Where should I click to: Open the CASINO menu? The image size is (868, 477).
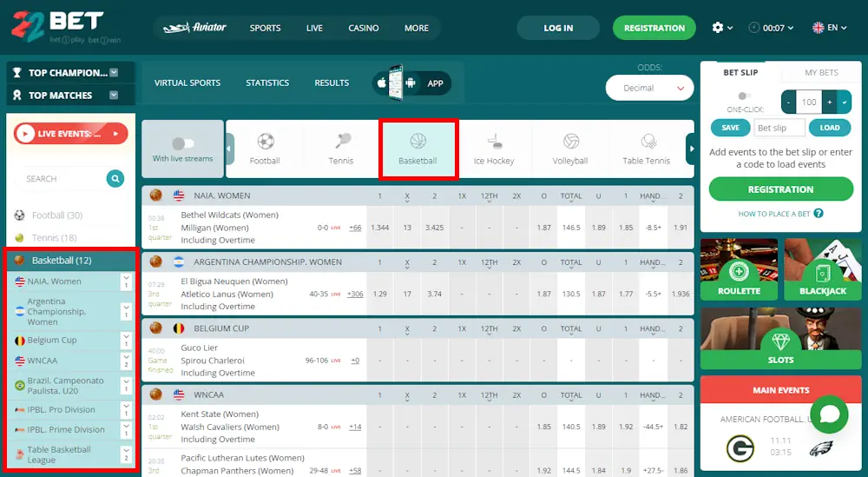[364, 28]
